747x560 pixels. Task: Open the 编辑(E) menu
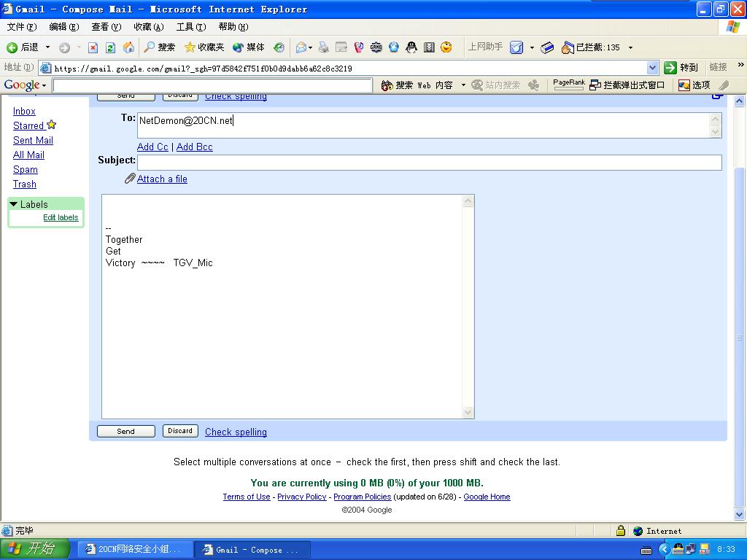[x=64, y=27]
